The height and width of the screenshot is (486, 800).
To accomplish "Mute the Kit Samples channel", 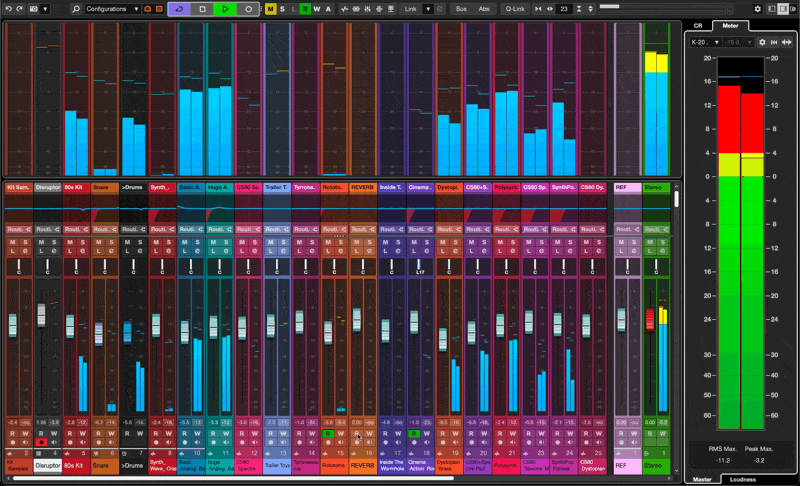I will pos(11,241).
